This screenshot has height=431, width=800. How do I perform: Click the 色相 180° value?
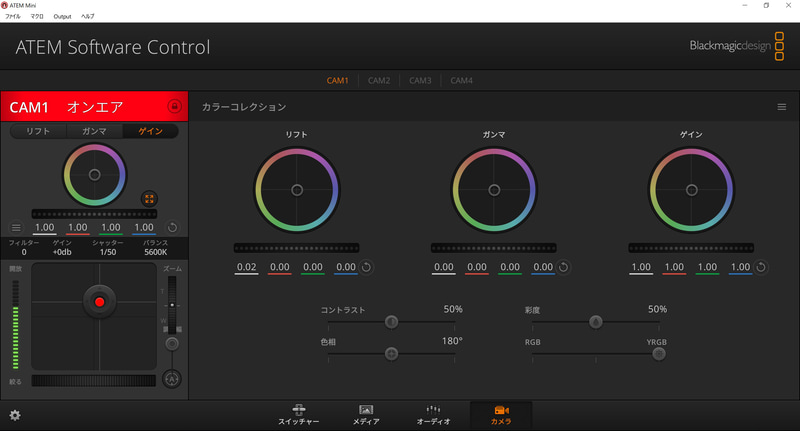[452, 341]
